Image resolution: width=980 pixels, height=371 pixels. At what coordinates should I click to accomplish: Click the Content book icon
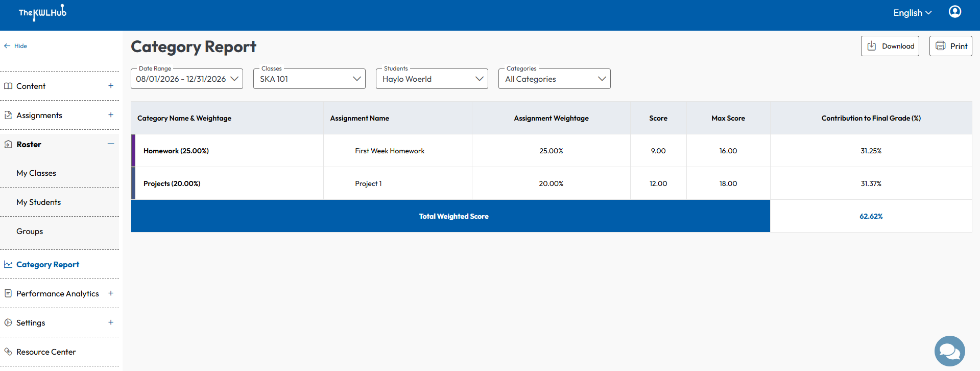click(8, 86)
